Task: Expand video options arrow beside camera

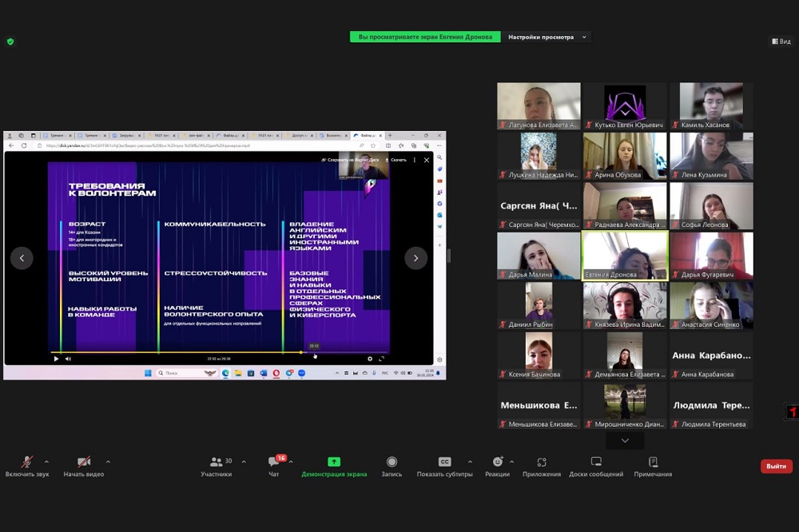Action: (108, 462)
